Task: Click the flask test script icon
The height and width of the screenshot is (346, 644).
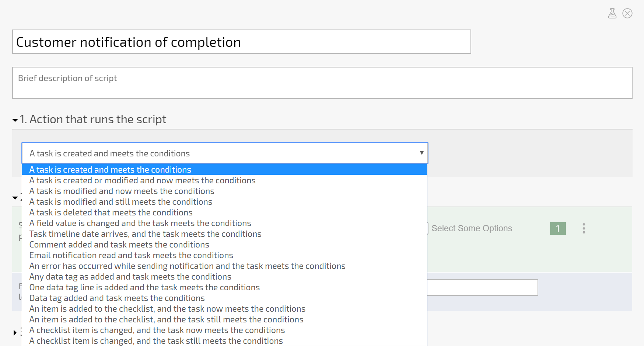Action: coord(612,14)
